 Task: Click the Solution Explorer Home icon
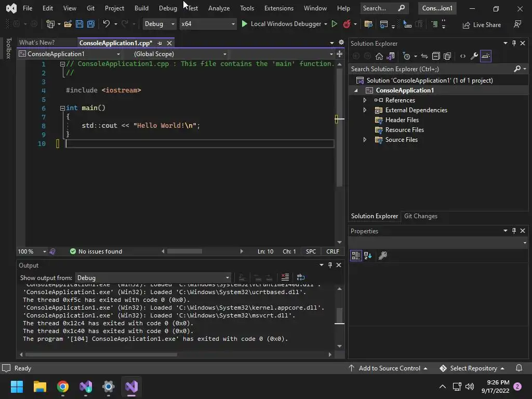[379, 56]
